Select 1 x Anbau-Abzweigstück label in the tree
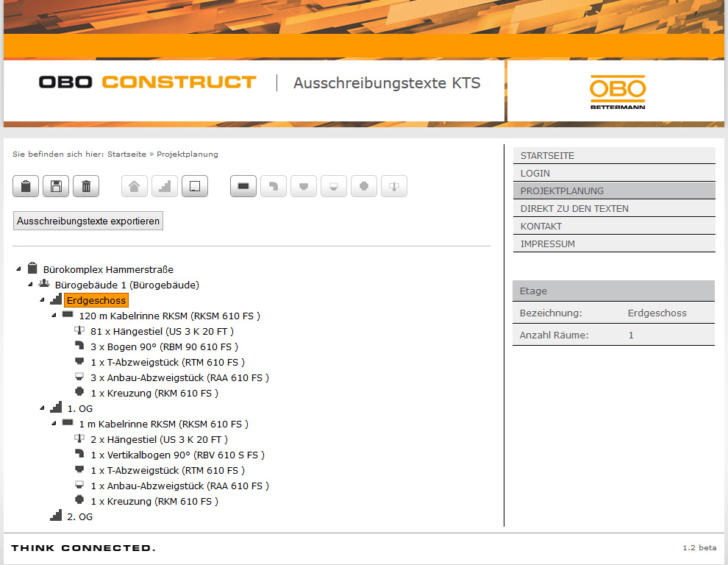The image size is (728, 565). (x=179, y=486)
